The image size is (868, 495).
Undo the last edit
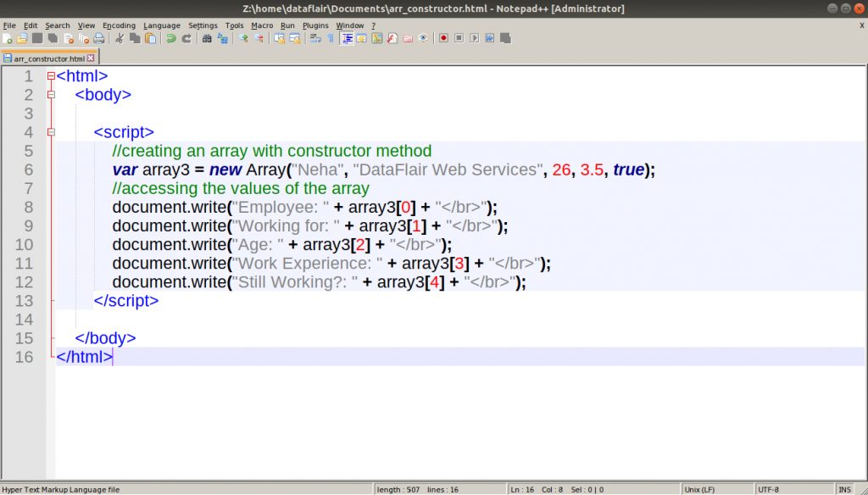click(x=171, y=38)
